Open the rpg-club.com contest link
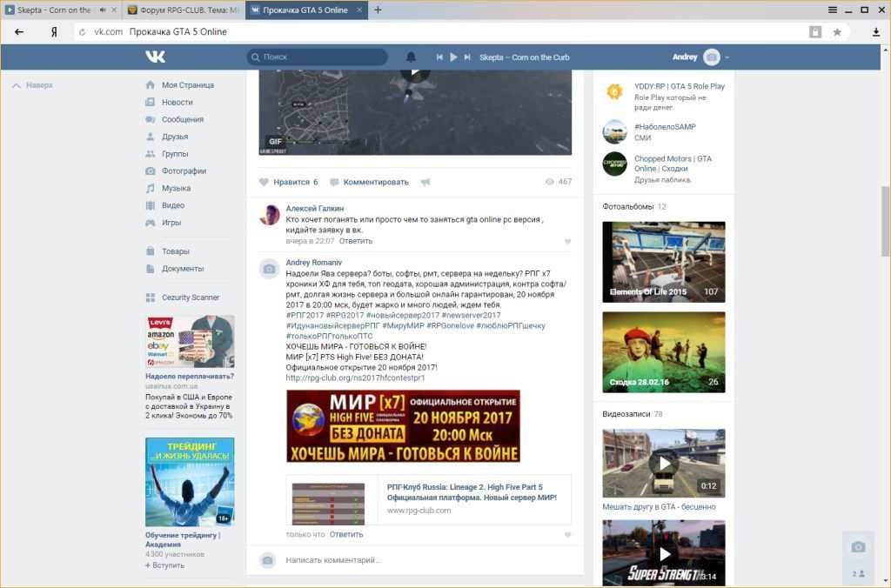 tap(355, 378)
